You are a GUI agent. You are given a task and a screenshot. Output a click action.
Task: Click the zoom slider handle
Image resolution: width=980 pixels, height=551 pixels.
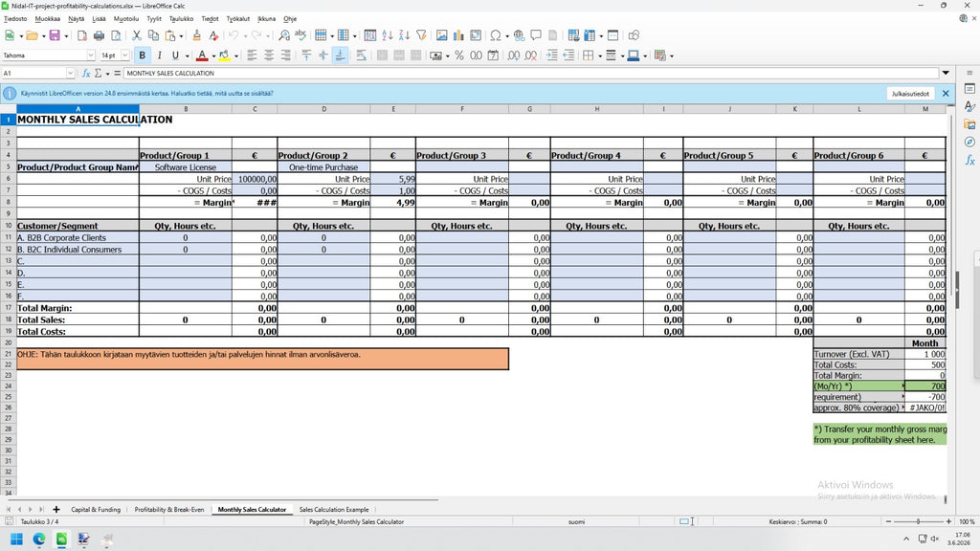[x=918, y=521]
